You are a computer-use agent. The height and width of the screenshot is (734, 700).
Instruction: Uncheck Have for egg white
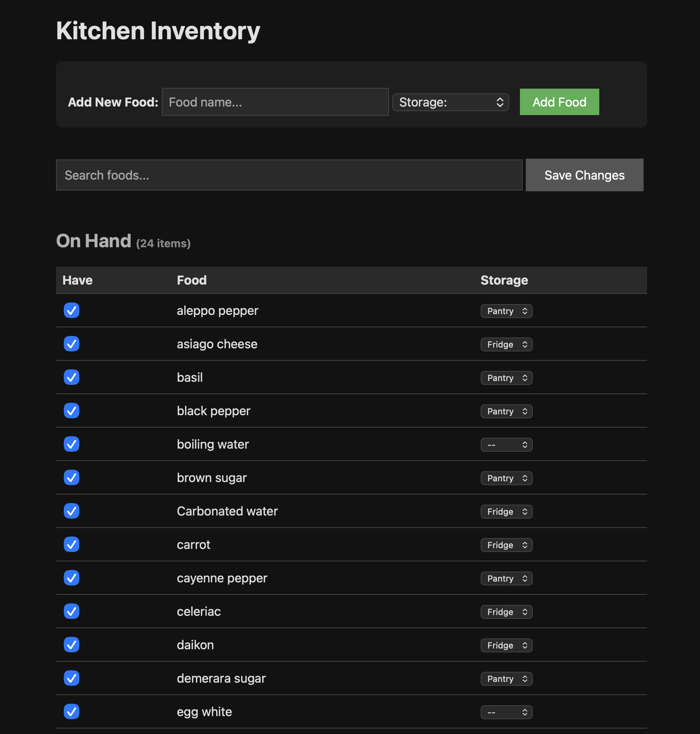click(71, 711)
